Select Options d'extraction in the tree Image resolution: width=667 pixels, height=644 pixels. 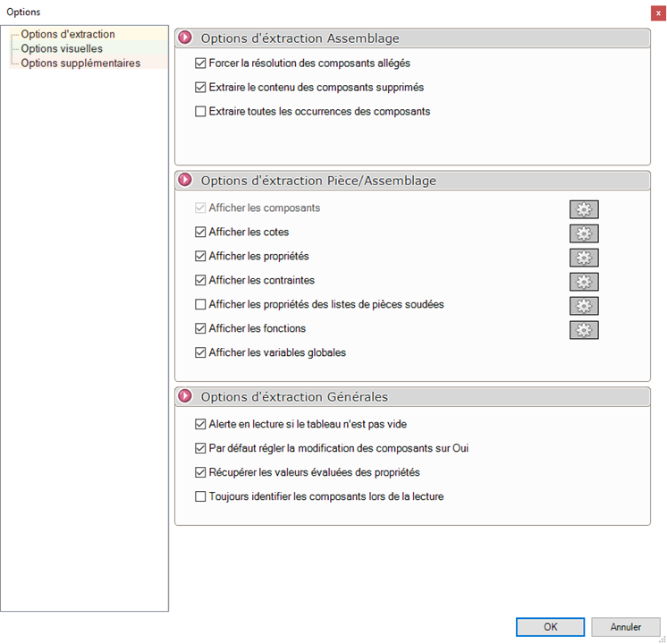point(68,34)
